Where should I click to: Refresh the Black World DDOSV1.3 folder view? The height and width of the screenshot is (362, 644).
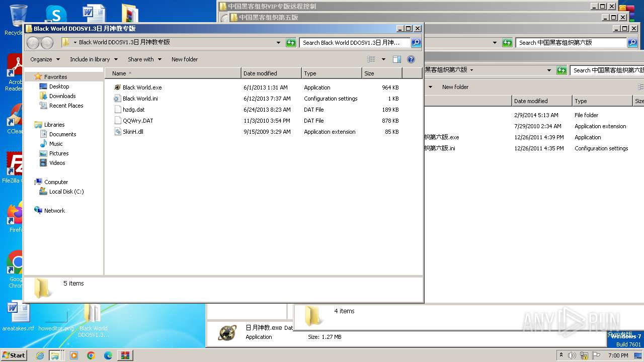point(291,43)
